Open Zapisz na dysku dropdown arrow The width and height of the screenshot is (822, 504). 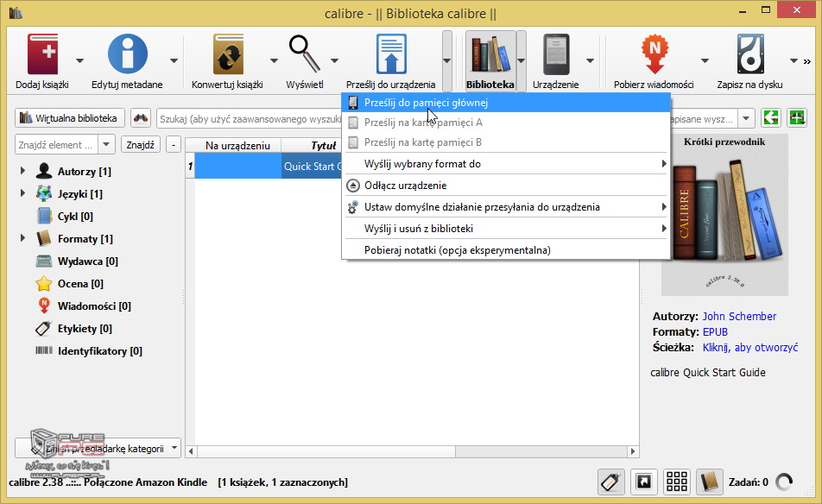click(794, 60)
